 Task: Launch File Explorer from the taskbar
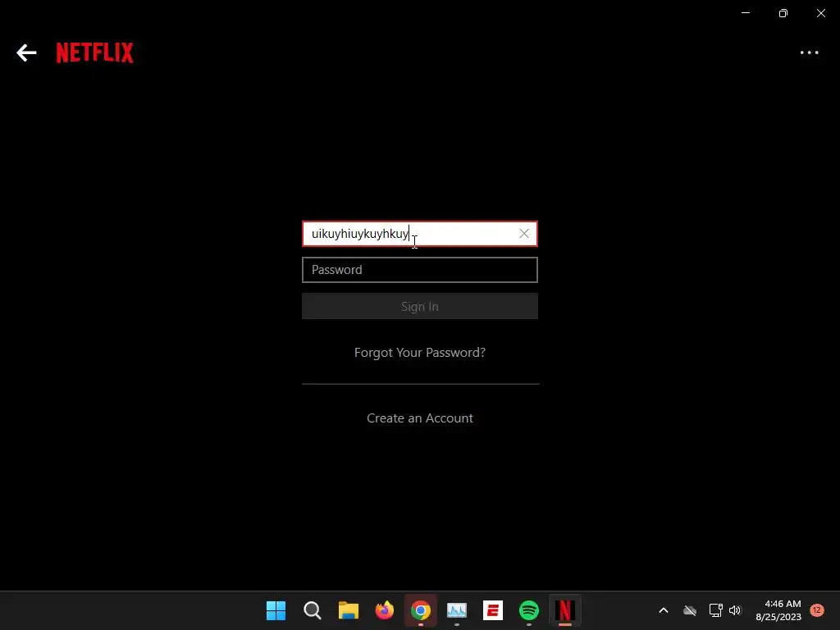point(348,610)
